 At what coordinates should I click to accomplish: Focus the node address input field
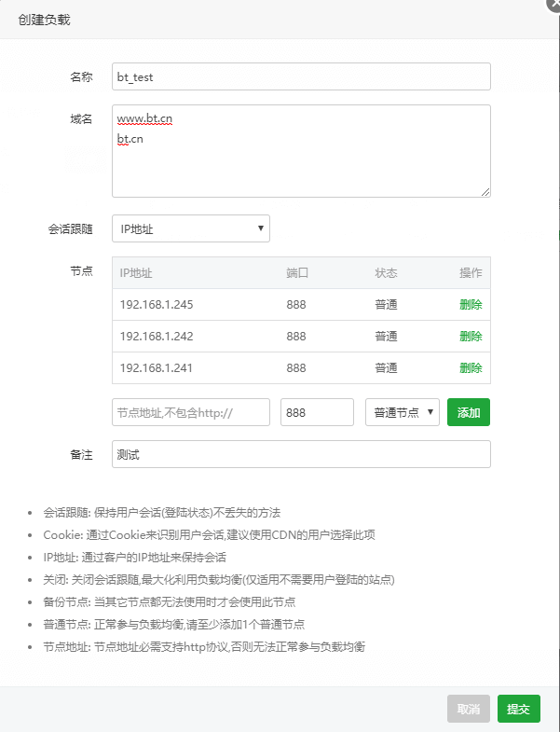tap(191, 412)
